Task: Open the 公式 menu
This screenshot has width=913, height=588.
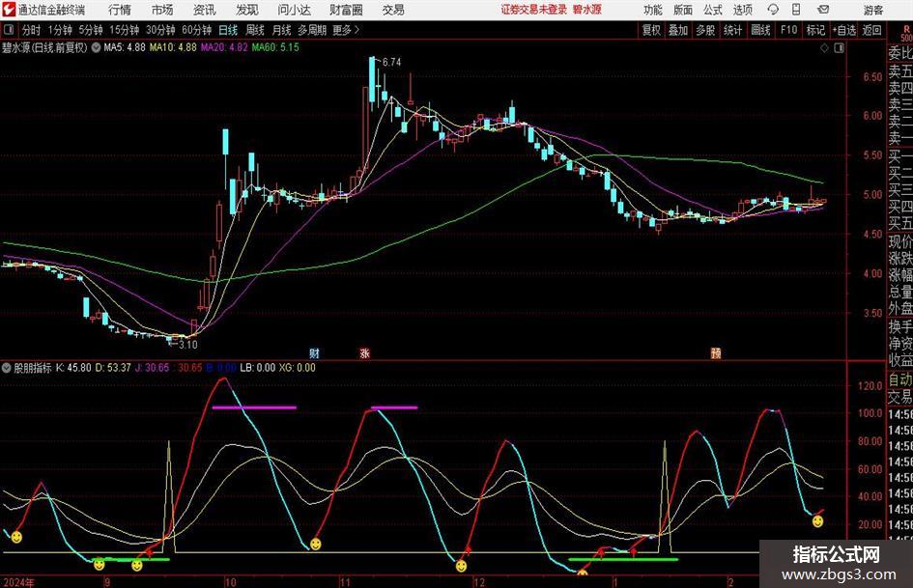Action: [x=712, y=10]
